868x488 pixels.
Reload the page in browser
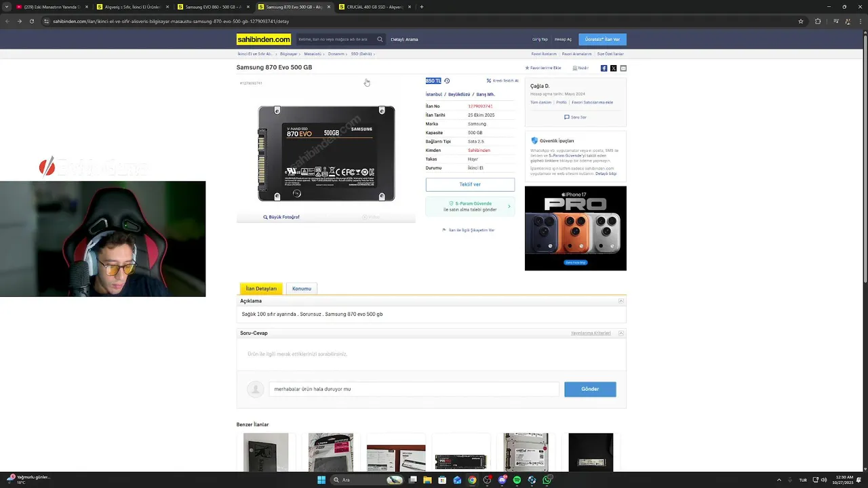tap(31, 21)
